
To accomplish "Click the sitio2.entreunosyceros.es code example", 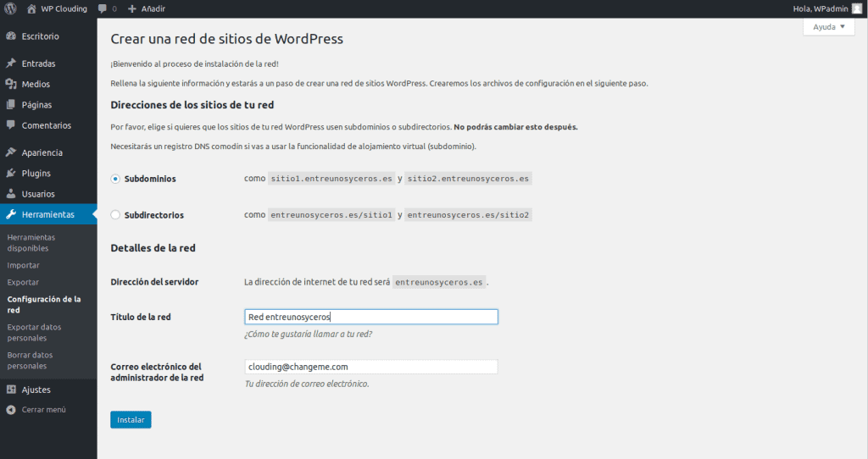I will [468, 179].
